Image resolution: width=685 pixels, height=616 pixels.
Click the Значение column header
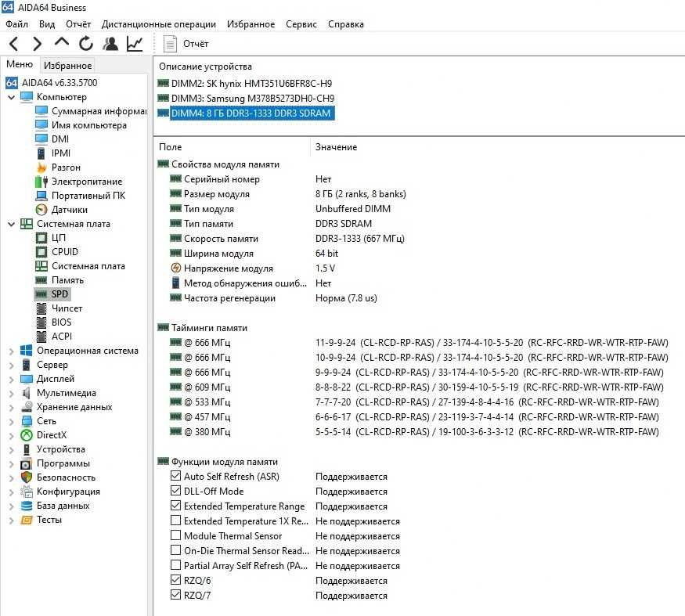(x=336, y=147)
